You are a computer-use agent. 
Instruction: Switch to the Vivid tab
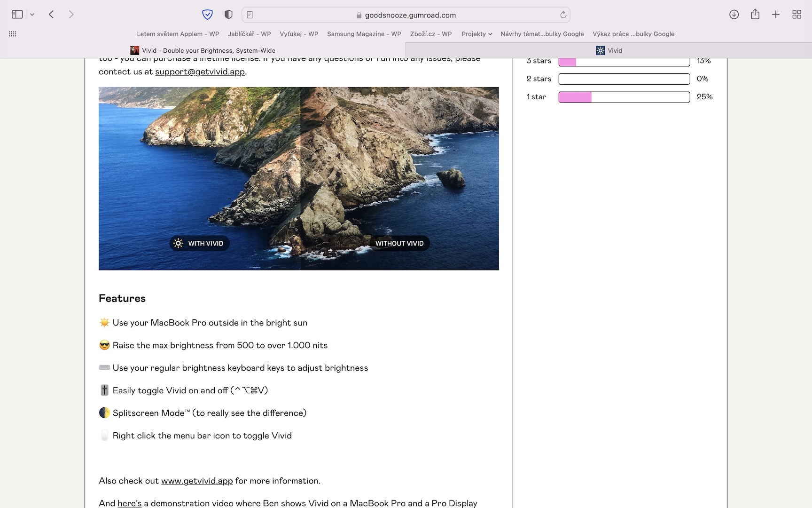pos(609,50)
